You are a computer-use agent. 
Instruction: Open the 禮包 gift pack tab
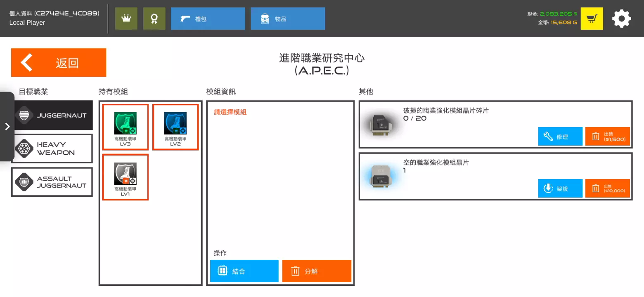(208, 19)
